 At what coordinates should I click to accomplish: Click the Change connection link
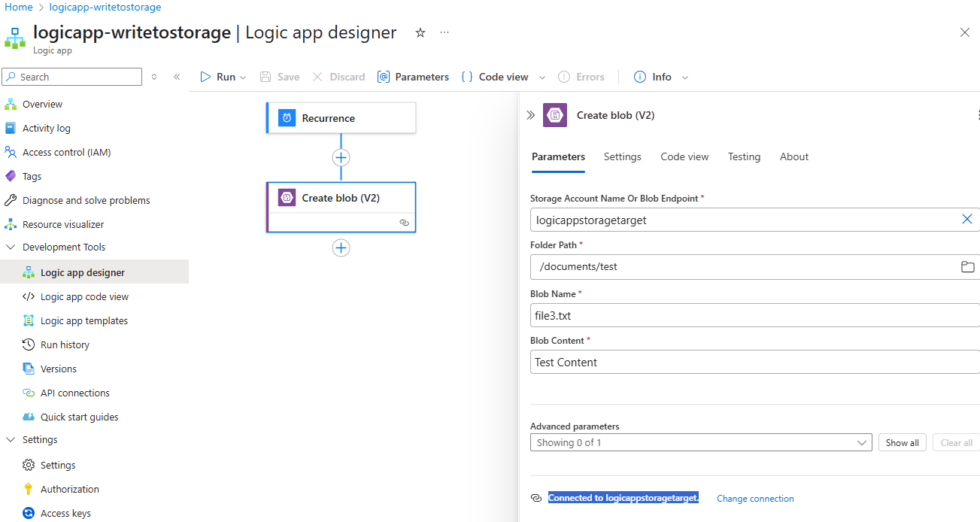point(755,499)
